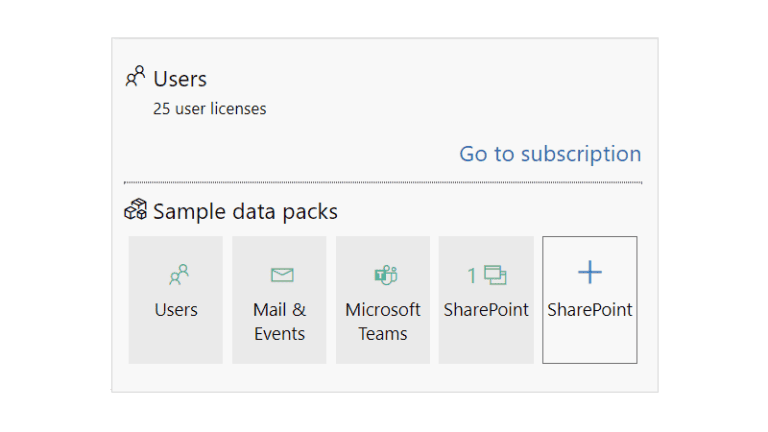This screenshot has width=768, height=432.
Task: Click the number 1 beside SharePoint icon
Action: pos(472,276)
